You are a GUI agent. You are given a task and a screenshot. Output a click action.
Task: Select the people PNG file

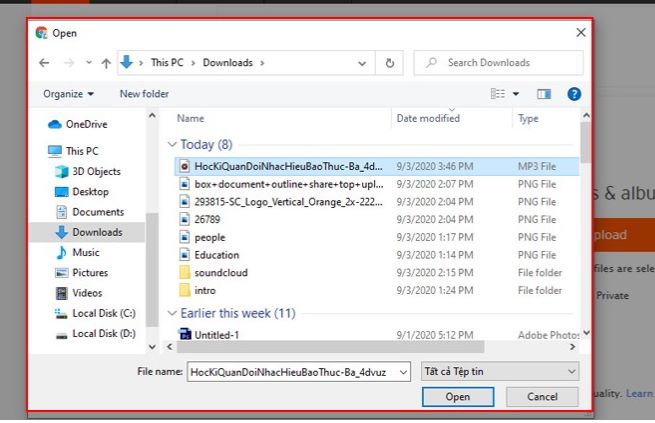[376, 238]
